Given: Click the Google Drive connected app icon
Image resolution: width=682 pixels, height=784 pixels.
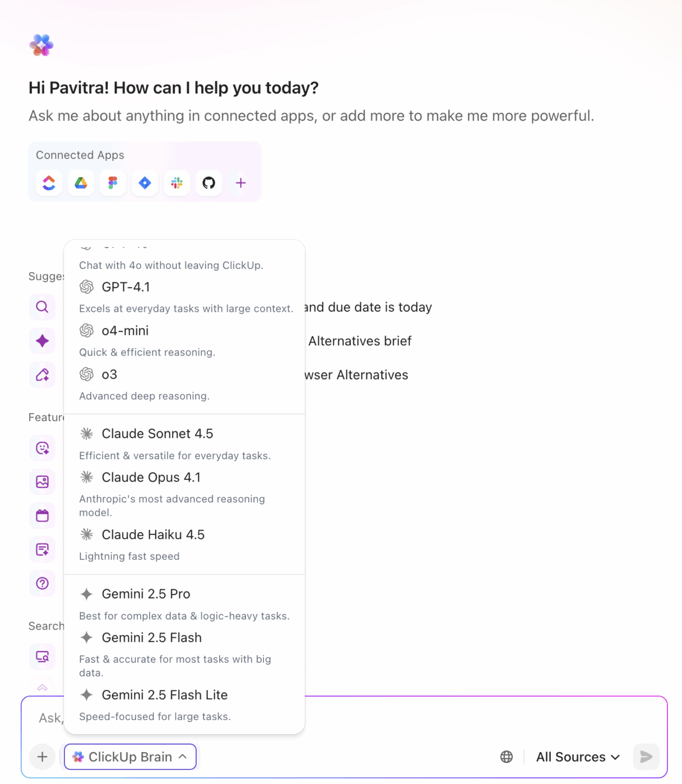Looking at the screenshot, I should point(81,183).
